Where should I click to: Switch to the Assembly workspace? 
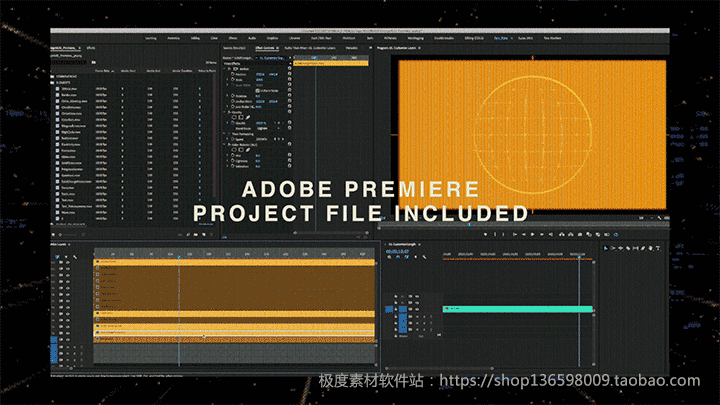pyautogui.click(x=174, y=38)
